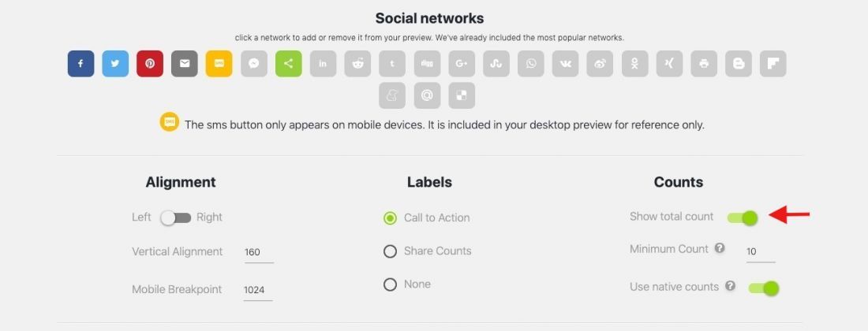Image resolution: width=868 pixels, height=331 pixels.
Task: Click the Pinterest network icon
Action: coord(150,64)
